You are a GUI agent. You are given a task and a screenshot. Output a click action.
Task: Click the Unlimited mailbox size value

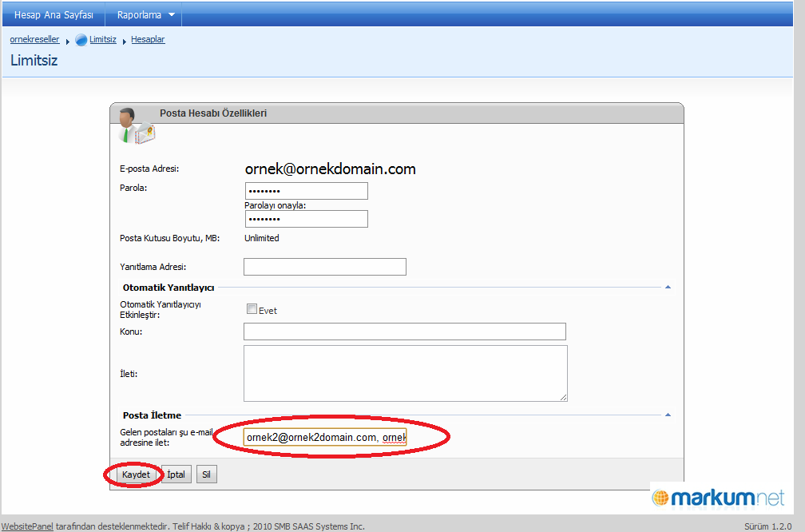(x=262, y=238)
